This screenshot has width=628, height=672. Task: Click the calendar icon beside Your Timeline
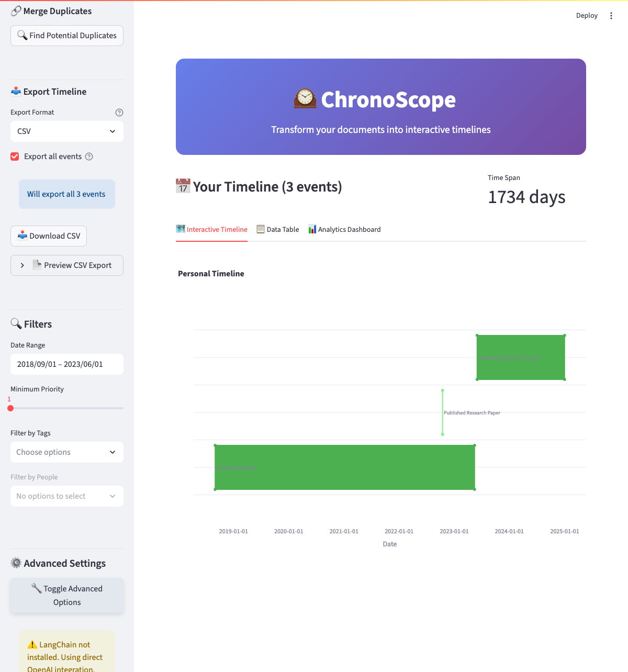(183, 186)
